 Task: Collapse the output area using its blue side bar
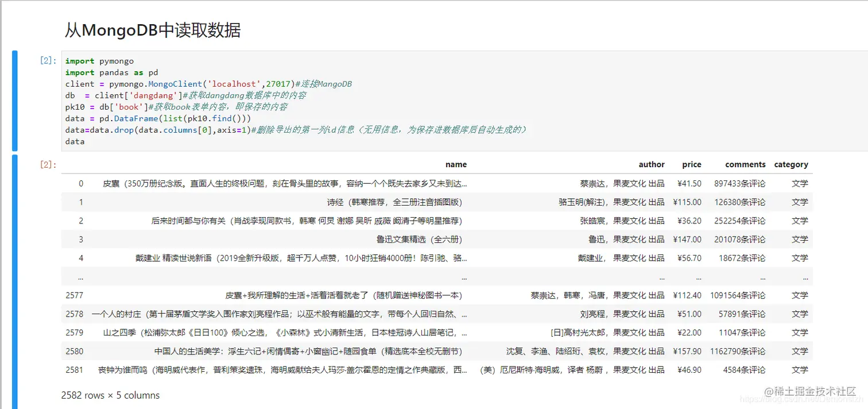point(15,281)
